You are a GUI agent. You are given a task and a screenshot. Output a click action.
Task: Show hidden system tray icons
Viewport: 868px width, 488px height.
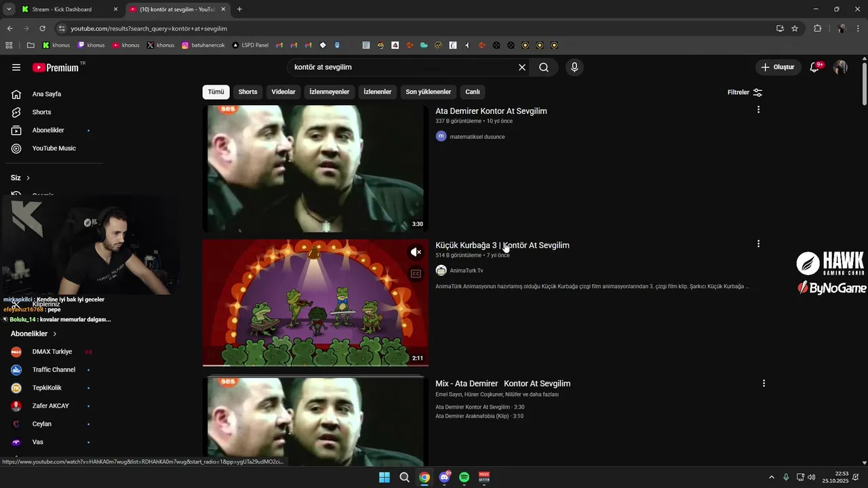[771, 477]
